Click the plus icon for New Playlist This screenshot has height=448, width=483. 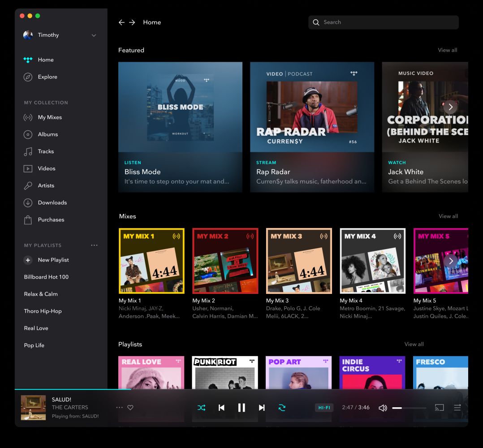coord(28,260)
